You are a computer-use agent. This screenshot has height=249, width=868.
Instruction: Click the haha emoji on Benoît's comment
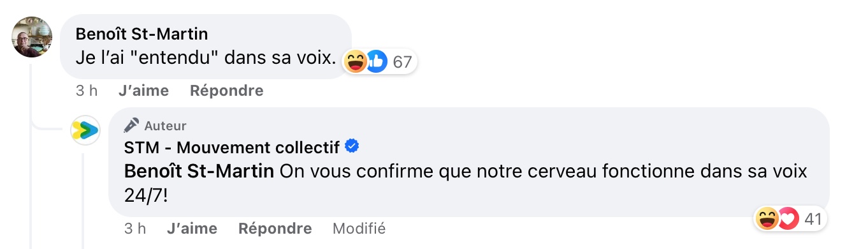(x=355, y=62)
